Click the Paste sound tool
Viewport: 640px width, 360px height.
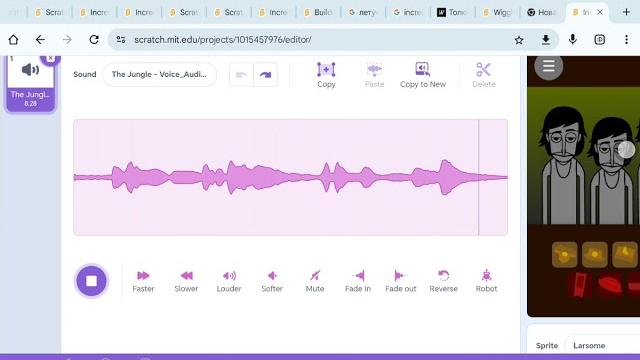pyautogui.click(x=374, y=75)
